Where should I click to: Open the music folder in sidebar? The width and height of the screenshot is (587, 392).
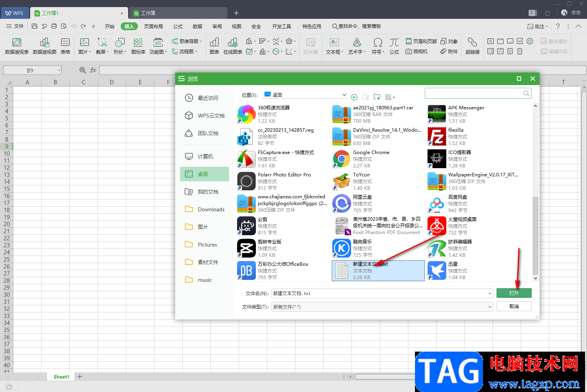(x=204, y=280)
